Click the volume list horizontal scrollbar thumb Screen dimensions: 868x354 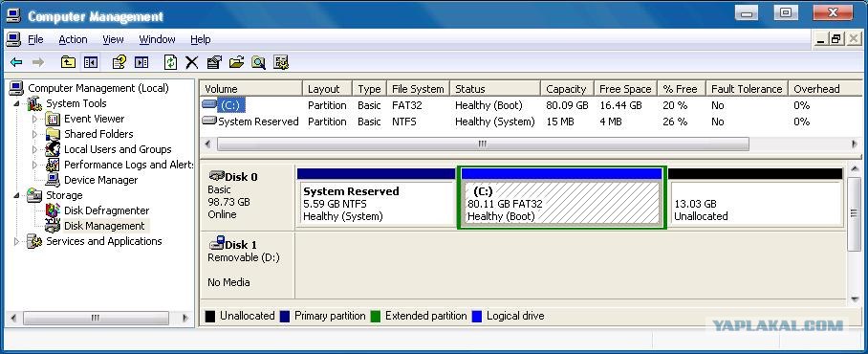click(483, 144)
